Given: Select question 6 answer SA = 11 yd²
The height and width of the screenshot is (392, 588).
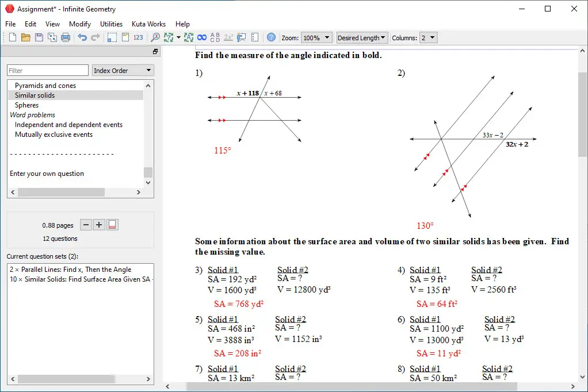Looking at the screenshot, I should 438,353.
